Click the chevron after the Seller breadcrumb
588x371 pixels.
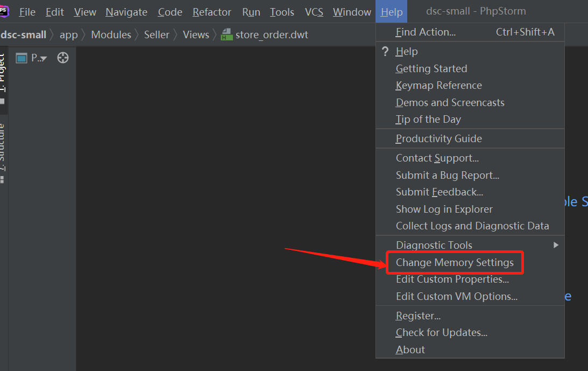(175, 34)
